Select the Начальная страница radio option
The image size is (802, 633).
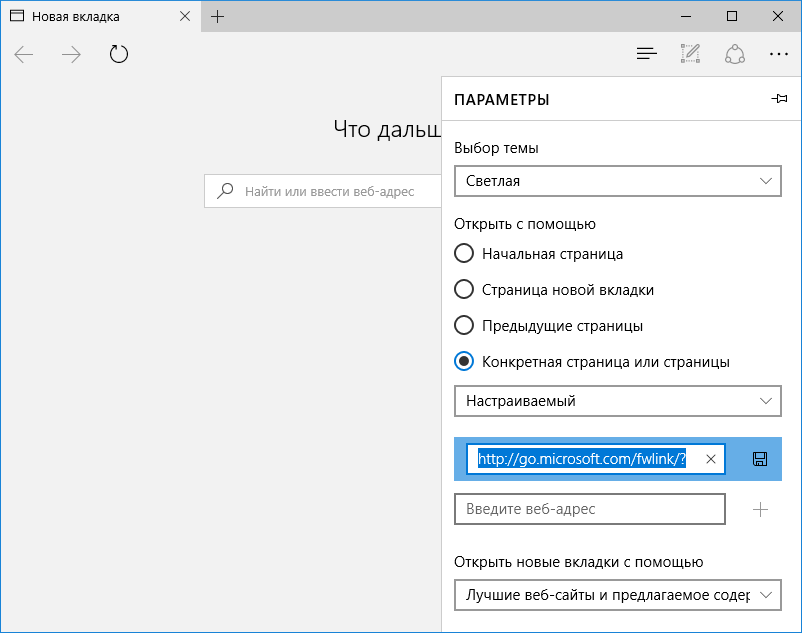[539, 254]
